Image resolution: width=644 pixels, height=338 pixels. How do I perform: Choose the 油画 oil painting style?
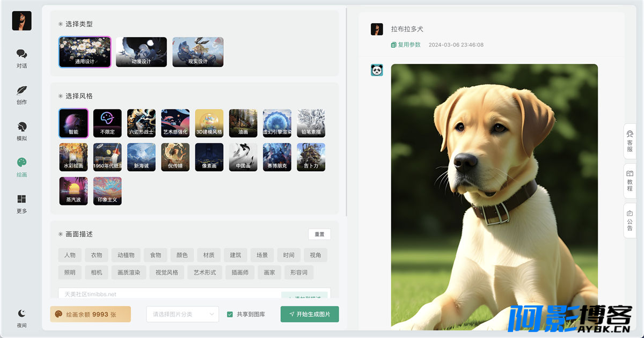coord(243,123)
